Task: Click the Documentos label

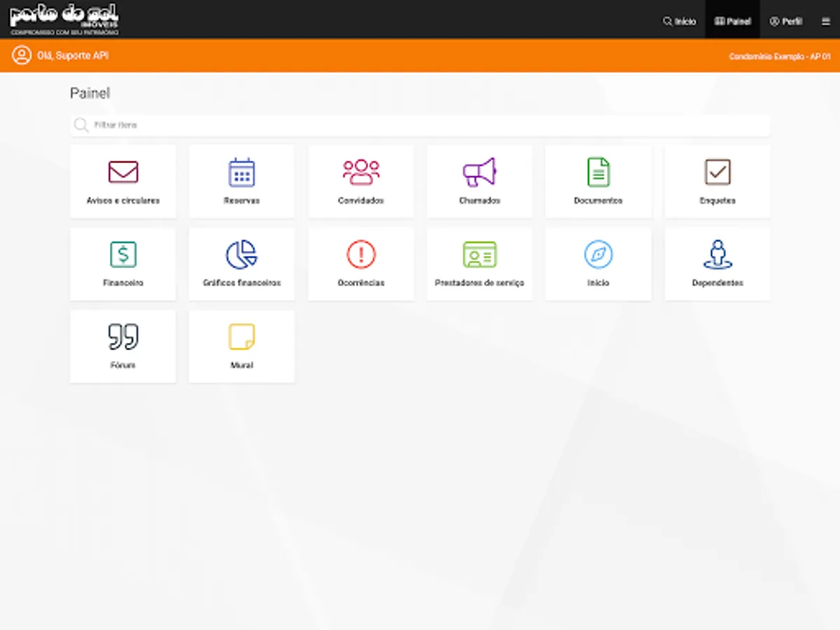Action: [598, 200]
